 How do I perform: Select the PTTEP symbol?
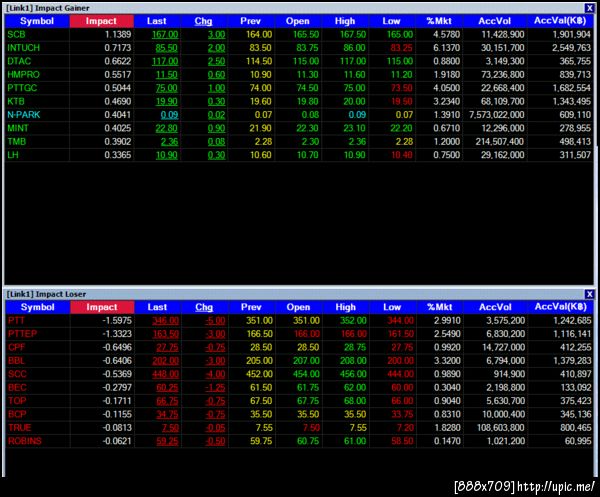23,334
